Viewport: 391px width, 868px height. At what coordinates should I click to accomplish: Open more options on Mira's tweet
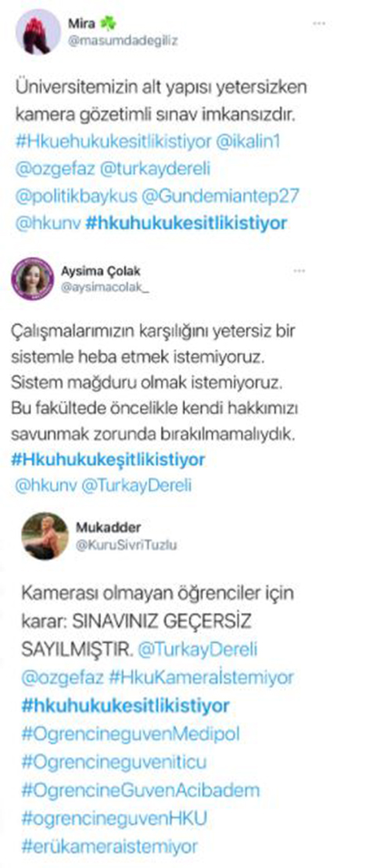[319, 23]
